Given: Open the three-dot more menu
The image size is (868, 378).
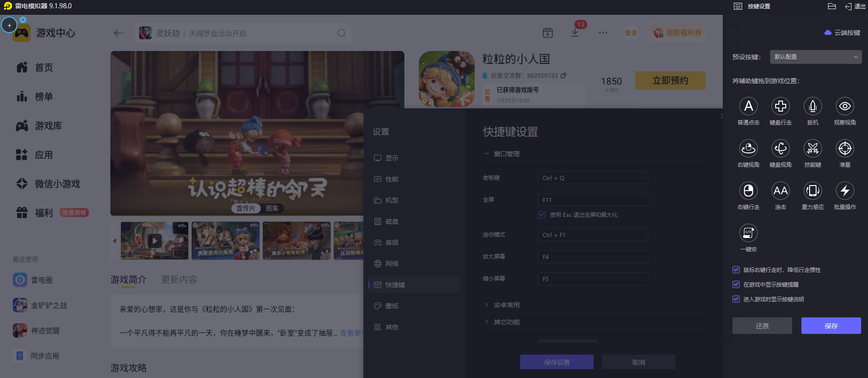Looking at the screenshot, I should coord(603,33).
